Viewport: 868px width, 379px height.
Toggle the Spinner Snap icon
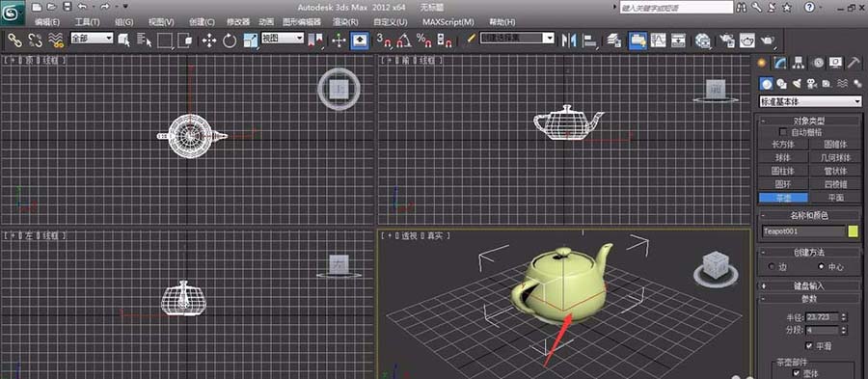445,40
